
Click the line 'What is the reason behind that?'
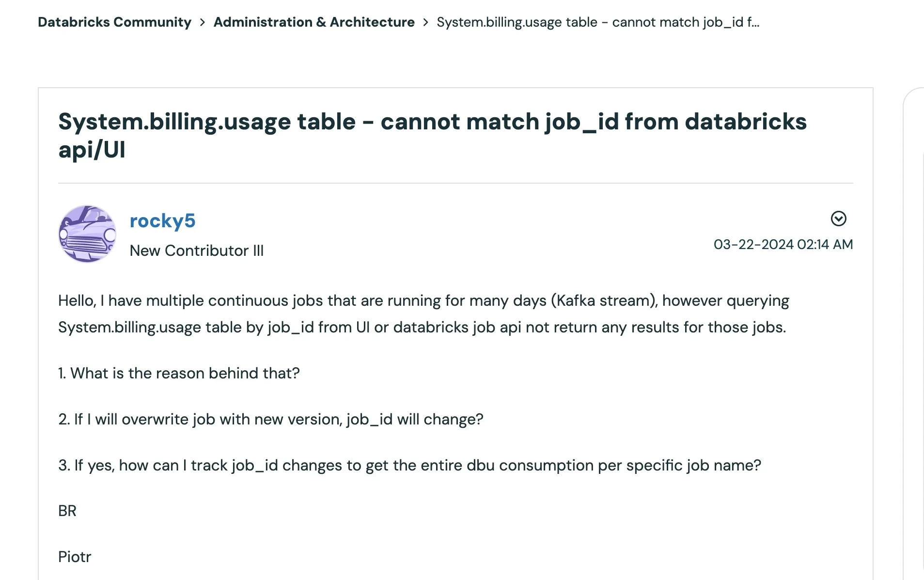pyautogui.click(x=179, y=373)
